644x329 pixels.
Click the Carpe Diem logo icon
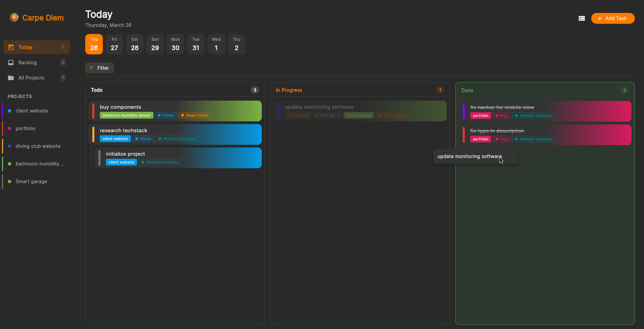[14, 17]
